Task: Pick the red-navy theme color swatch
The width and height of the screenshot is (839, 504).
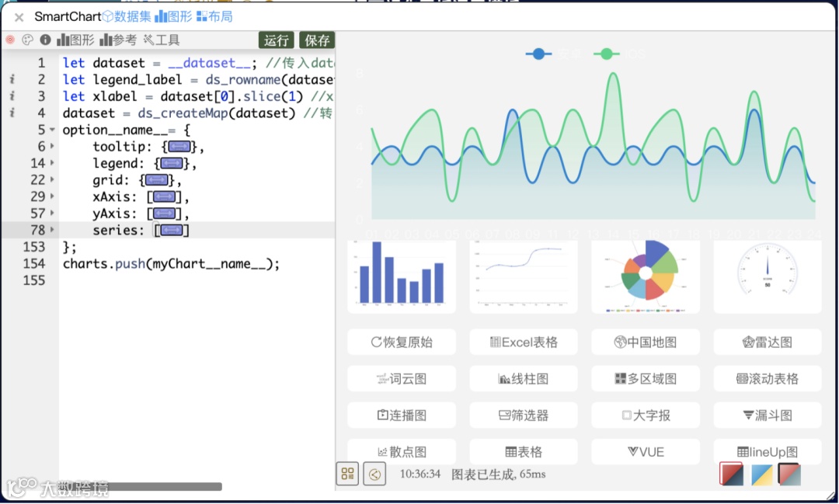Action: pos(731,474)
